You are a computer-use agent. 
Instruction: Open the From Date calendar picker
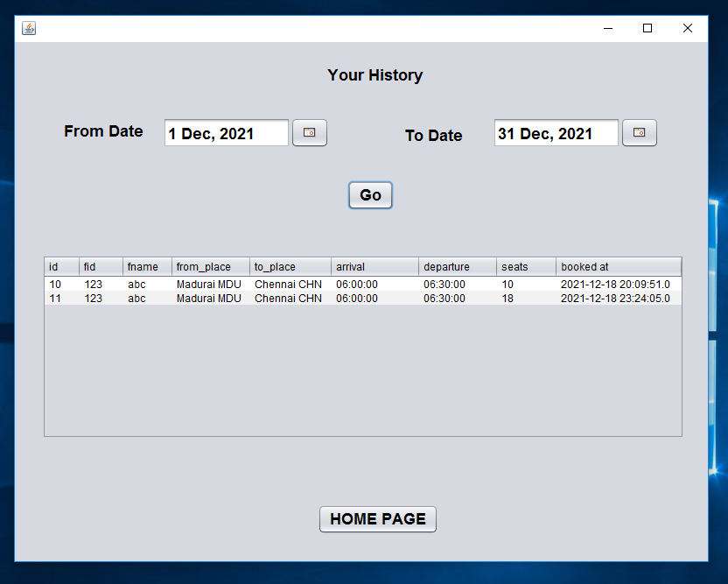pyautogui.click(x=310, y=133)
